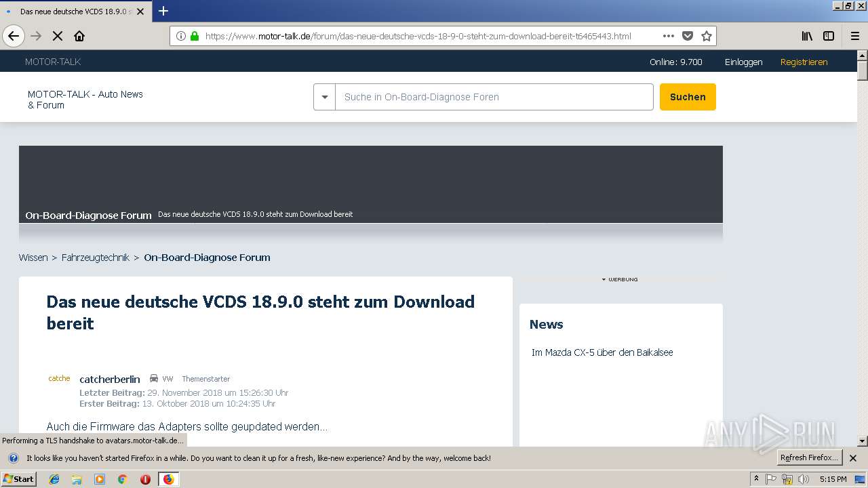Viewport: 868px width, 488px height.
Task: Open the Firefox home page
Action: coord(79,36)
